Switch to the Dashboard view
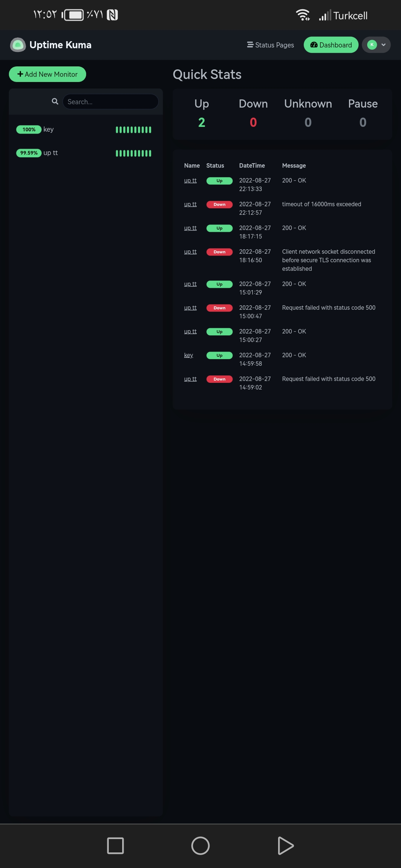 (335, 45)
